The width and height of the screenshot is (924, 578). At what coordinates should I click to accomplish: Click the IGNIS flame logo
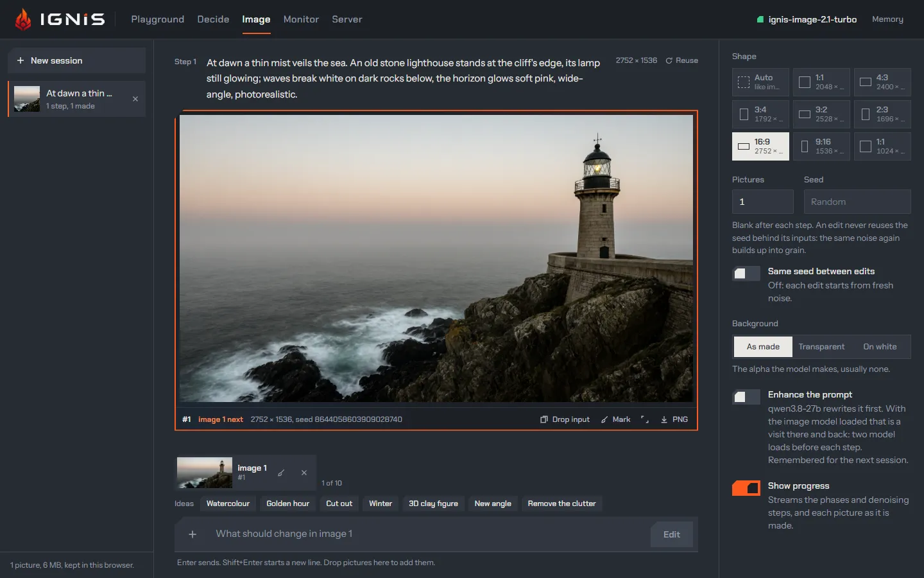point(23,19)
